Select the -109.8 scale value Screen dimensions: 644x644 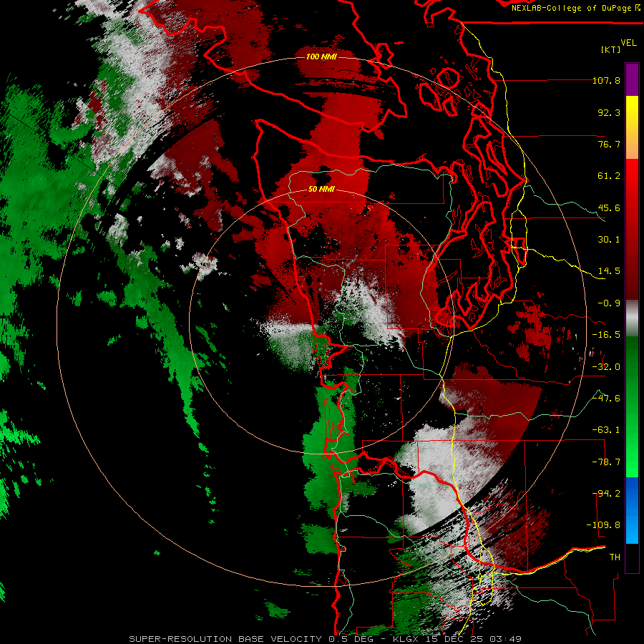[x=604, y=525]
